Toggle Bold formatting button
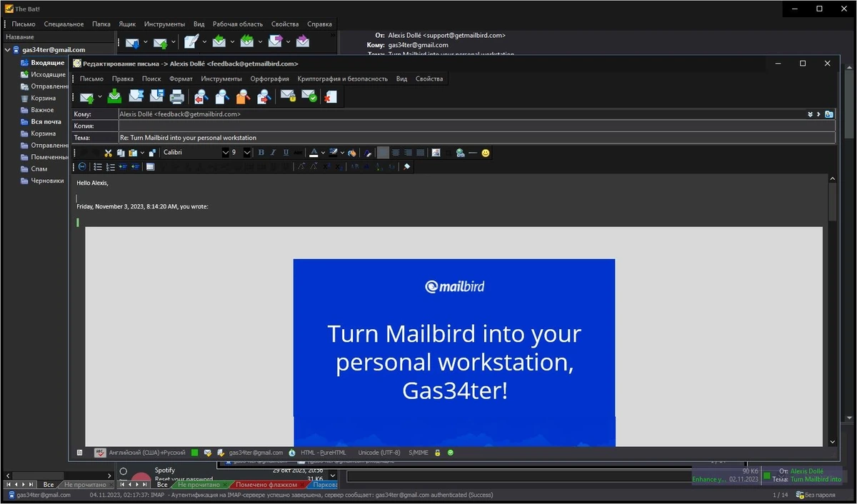 pos(261,153)
